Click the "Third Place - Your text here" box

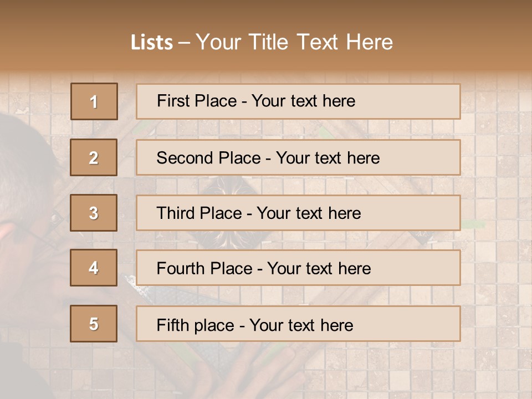tap(298, 213)
